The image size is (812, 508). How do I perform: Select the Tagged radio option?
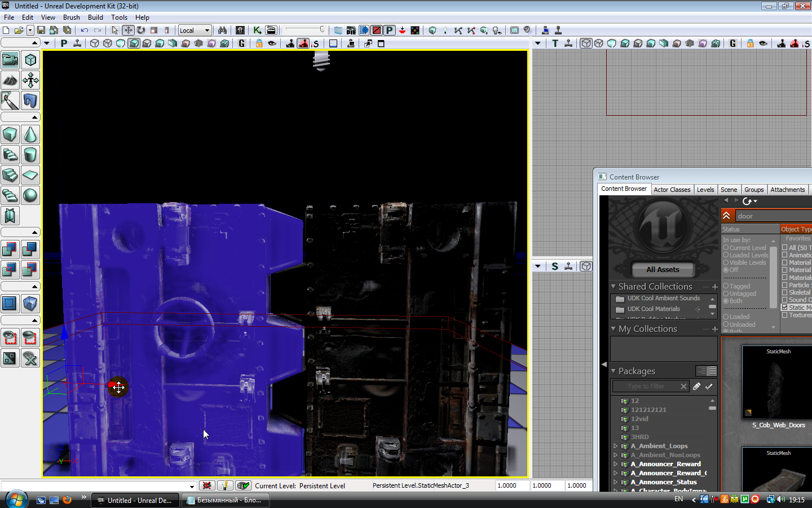coord(726,286)
